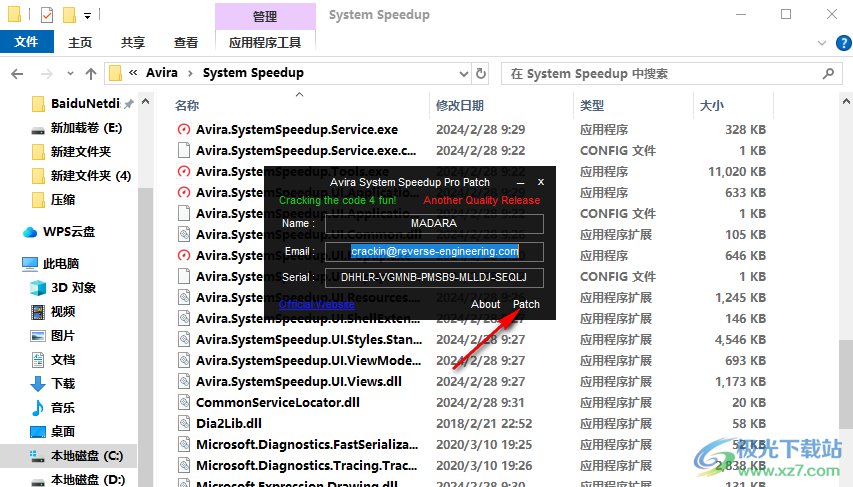
Task: Click the Name field containing MADARA
Action: (434, 223)
